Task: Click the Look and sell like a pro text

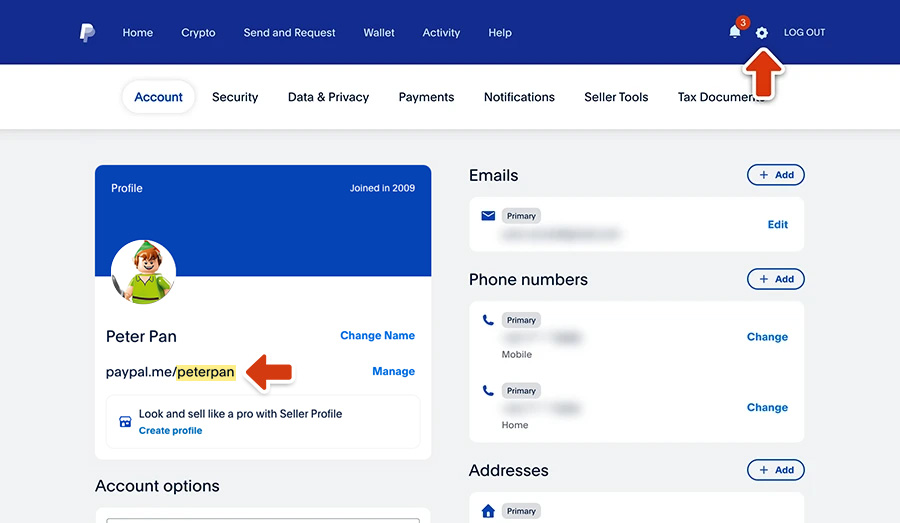Action: coord(240,414)
